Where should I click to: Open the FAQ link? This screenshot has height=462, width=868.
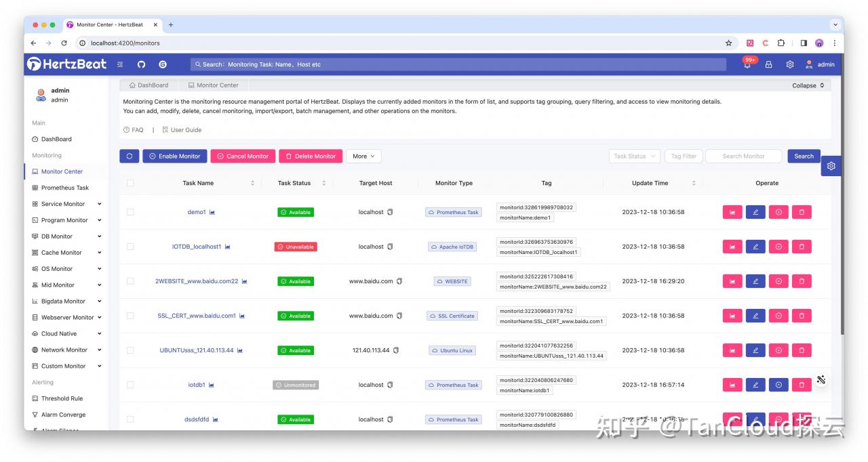click(134, 130)
